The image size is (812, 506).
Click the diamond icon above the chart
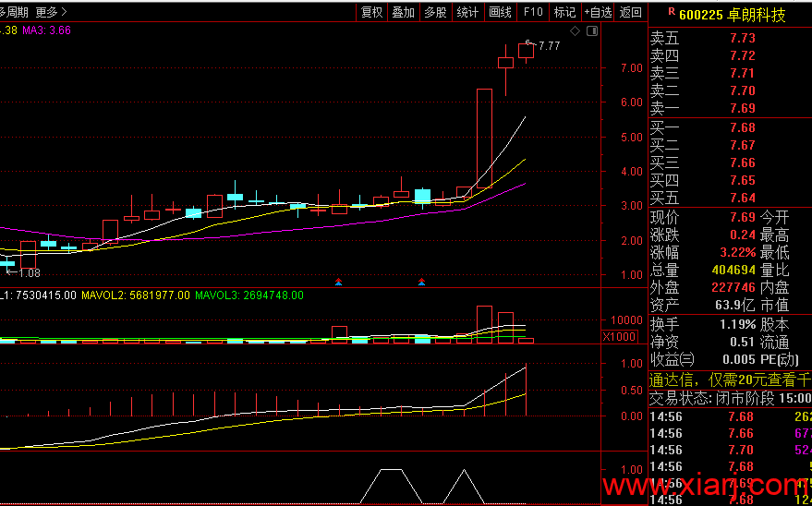click(x=575, y=31)
